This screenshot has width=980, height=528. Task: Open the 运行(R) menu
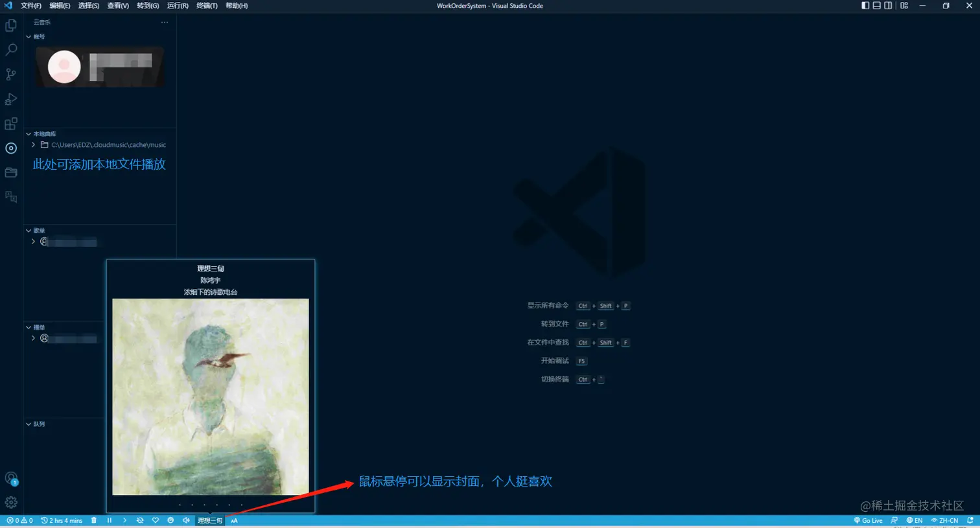tap(178, 6)
